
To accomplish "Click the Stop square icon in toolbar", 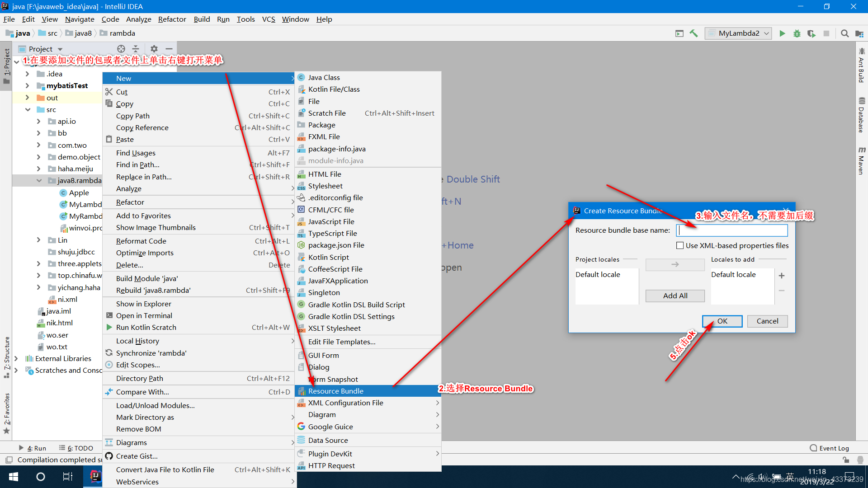I will pos(826,33).
